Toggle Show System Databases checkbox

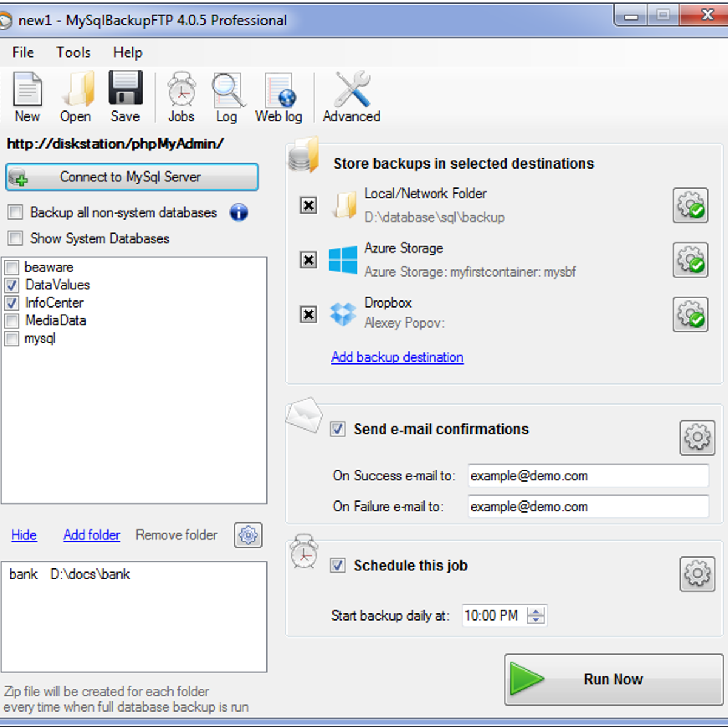(x=15, y=238)
